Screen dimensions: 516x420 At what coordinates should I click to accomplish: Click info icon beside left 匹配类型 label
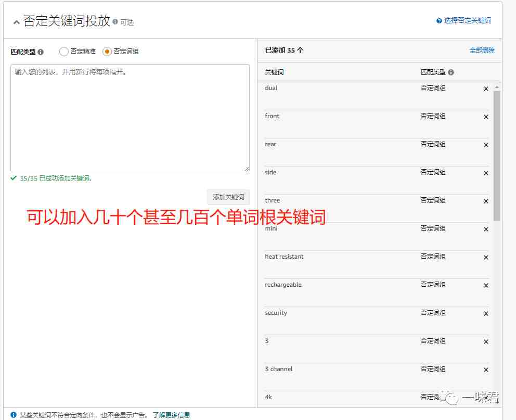[41, 52]
